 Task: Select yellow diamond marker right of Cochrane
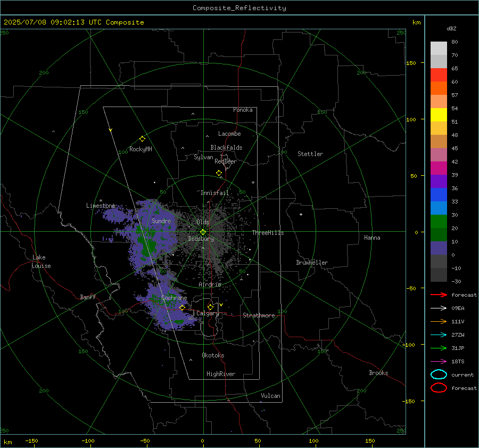[183, 307]
